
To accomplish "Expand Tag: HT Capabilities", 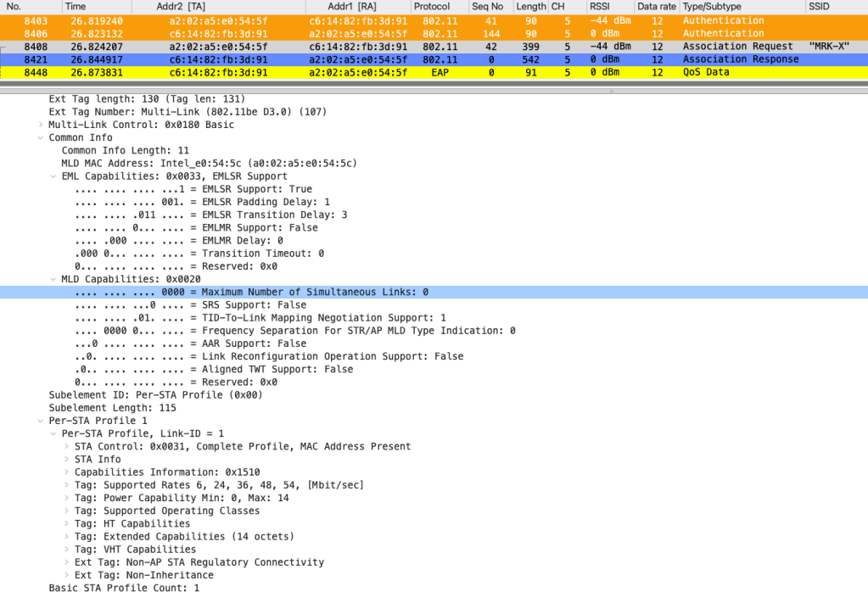I will (67, 523).
